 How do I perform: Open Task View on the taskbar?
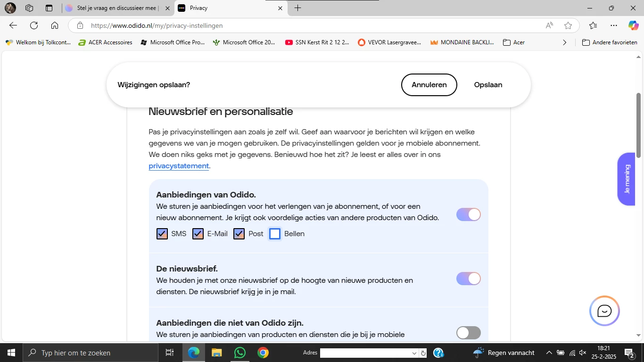[169, 353]
